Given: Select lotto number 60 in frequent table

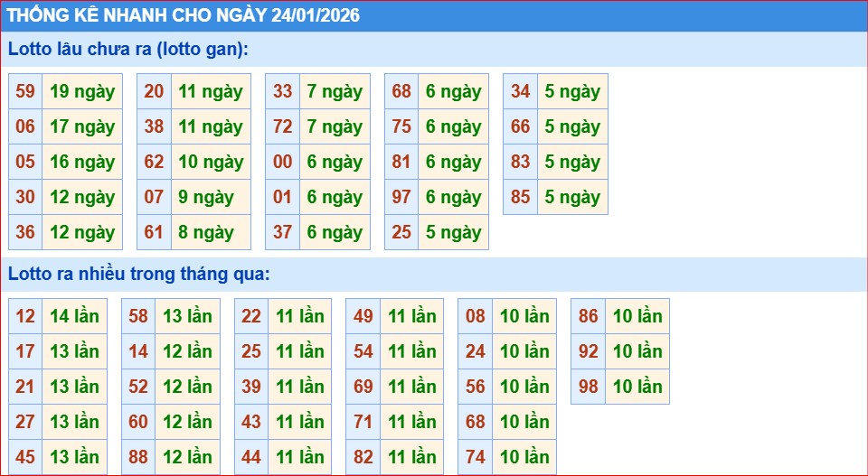Looking at the screenshot, I should [x=138, y=422].
